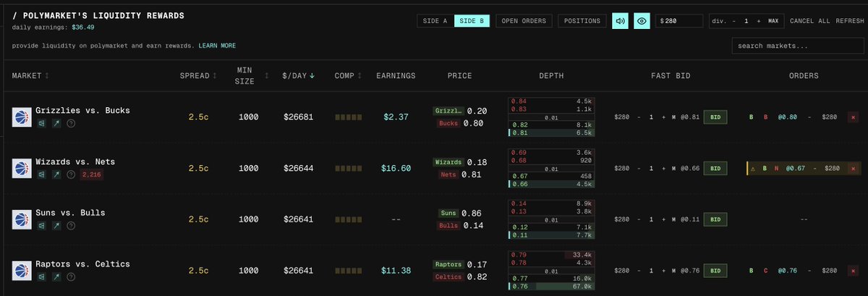Click the BID button in Grizzlies vs. Bucks row
868x296 pixels.
[x=715, y=117]
